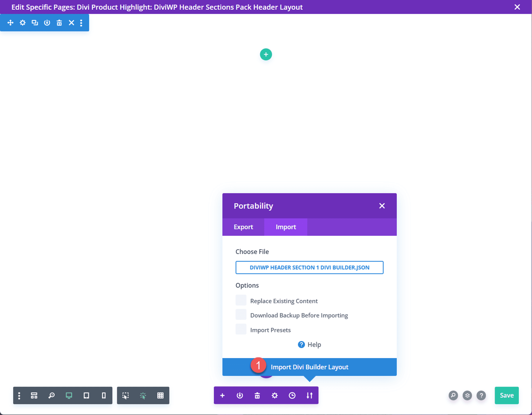The height and width of the screenshot is (415, 532).
Task: Delete the page content with the trash icon
Action: (x=257, y=395)
